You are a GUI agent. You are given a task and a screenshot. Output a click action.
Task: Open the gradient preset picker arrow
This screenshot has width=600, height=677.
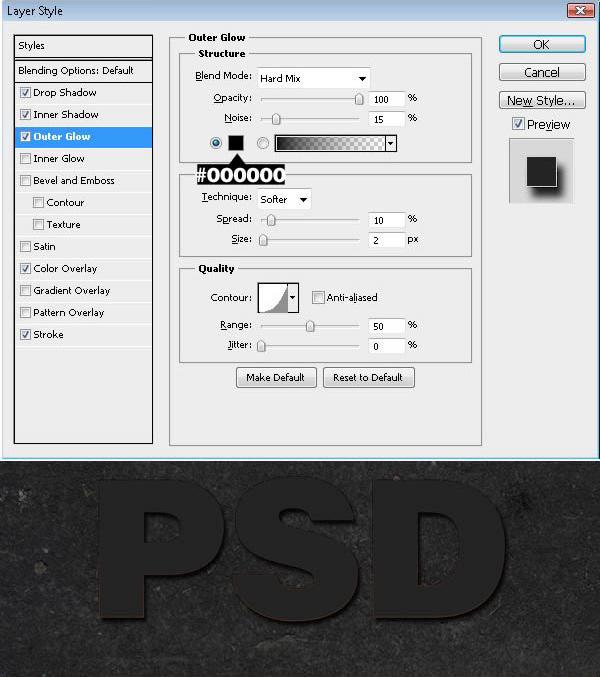click(390, 143)
